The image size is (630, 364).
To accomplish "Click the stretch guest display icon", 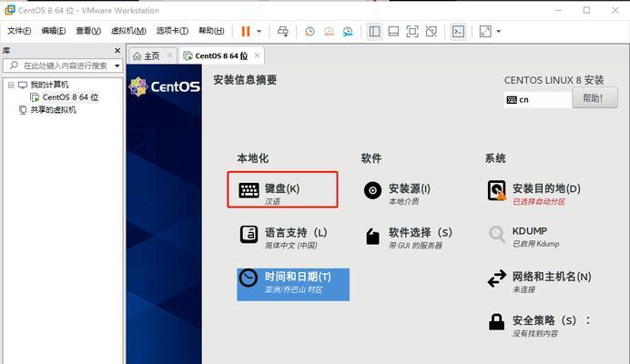I will pos(485,31).
